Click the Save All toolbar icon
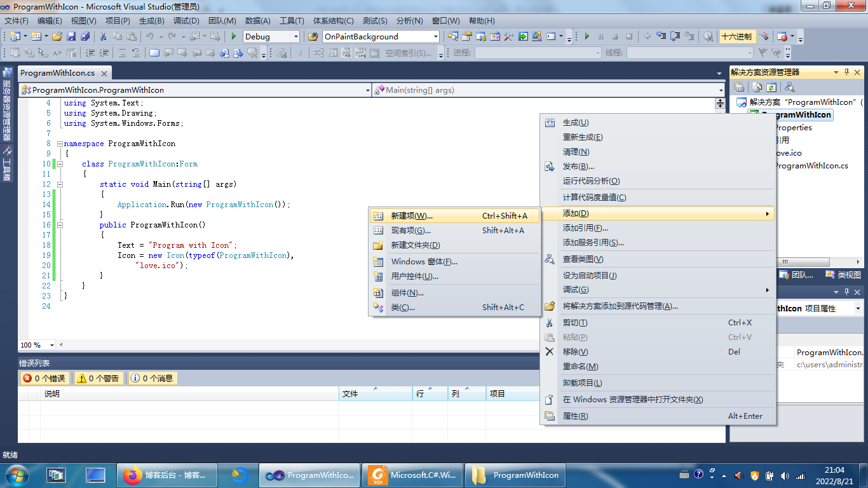 click(85, 36)
